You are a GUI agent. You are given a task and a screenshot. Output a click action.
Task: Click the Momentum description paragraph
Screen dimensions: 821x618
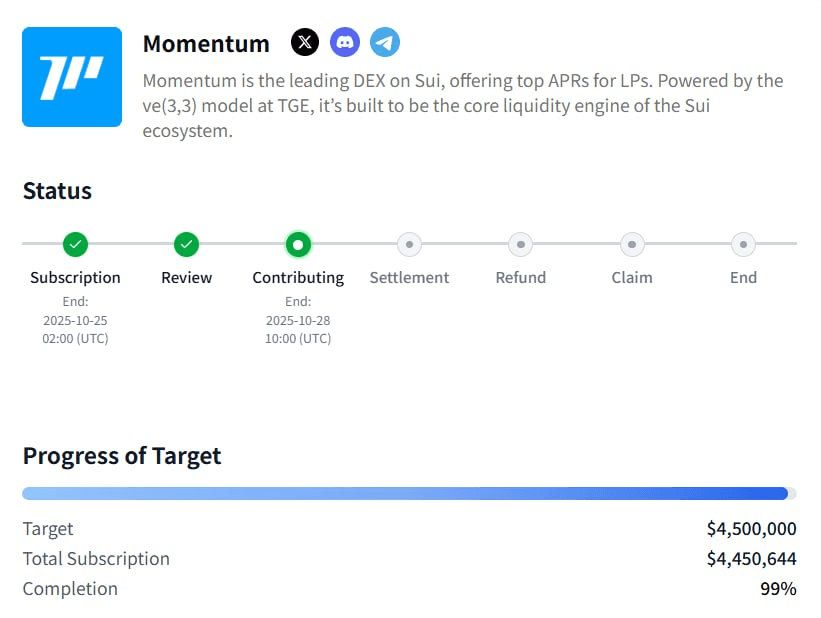tap(463, 105)
